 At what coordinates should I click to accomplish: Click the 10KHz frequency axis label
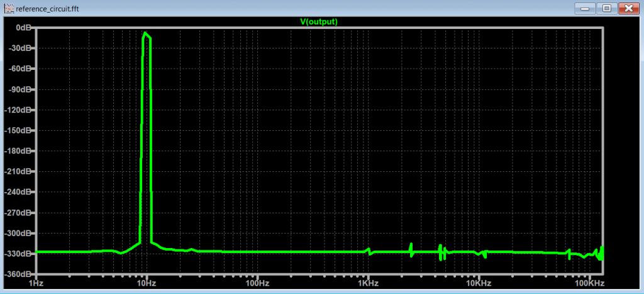click(478, 283)
